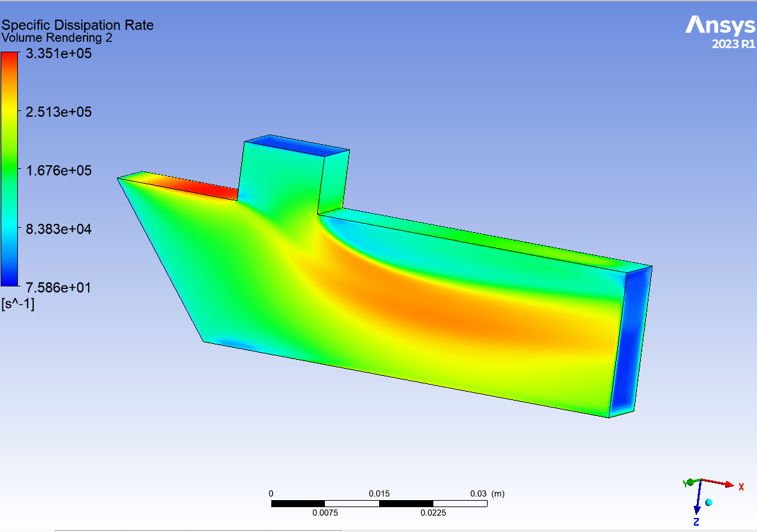Select the red high-dissipation strip on inlet top
Image resolution: width=757 pixels, height=532 pixels.
pyautogui.click(x=204, y=187)
